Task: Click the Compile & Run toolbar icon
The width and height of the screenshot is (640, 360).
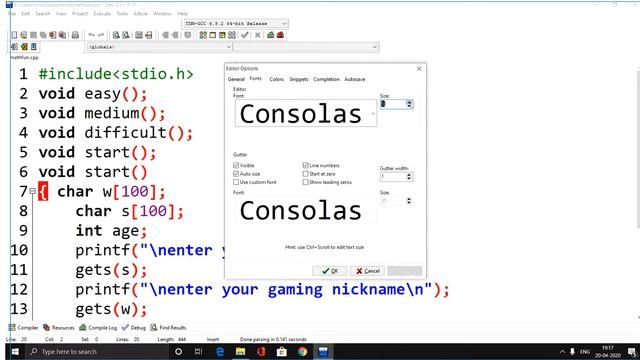Action: 222,35
